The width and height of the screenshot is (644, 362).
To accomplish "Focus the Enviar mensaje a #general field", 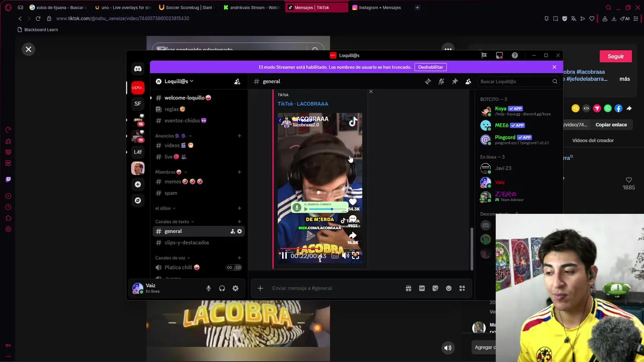I will click(x=336, y=288).
